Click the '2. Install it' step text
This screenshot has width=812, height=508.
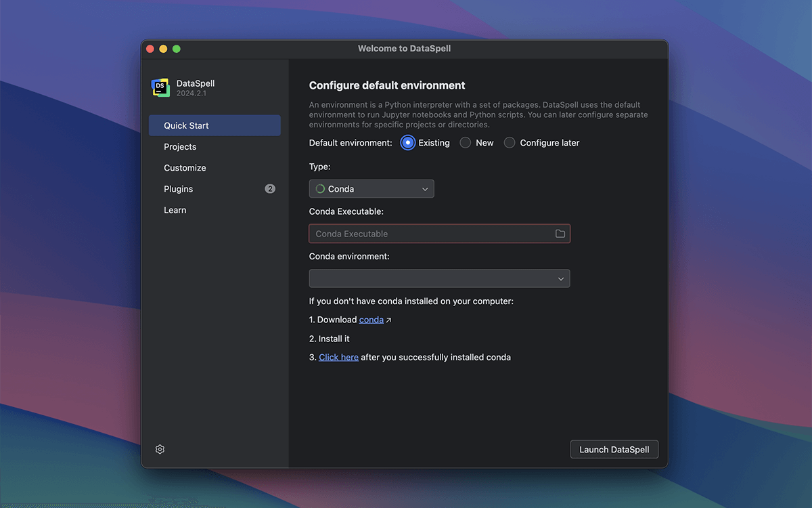(330, 339)
